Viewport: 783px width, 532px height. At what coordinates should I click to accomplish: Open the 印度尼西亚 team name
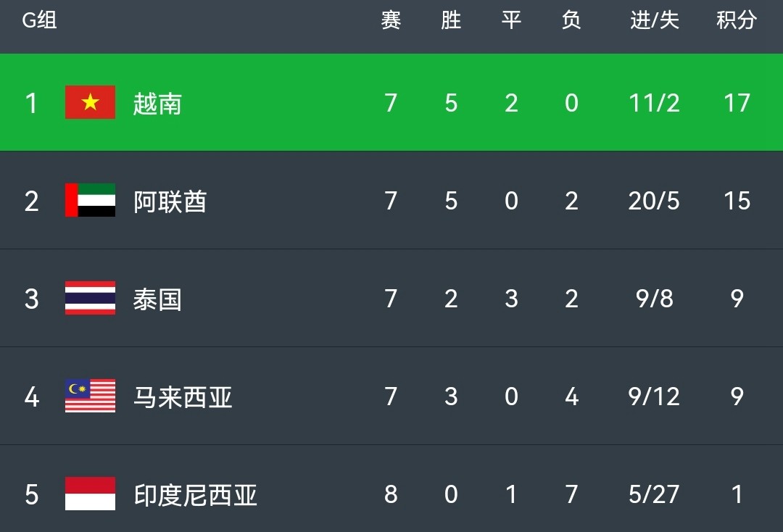click(x=195, y=495)
